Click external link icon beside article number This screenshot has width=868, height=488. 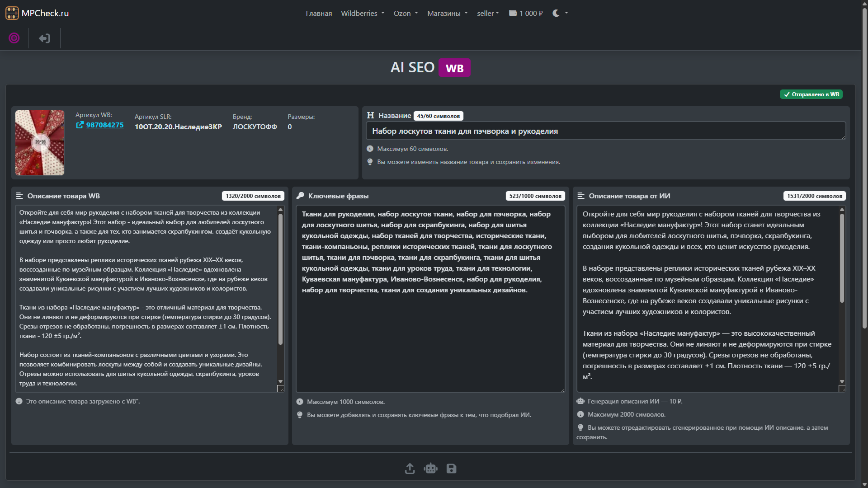coord(80,125)
